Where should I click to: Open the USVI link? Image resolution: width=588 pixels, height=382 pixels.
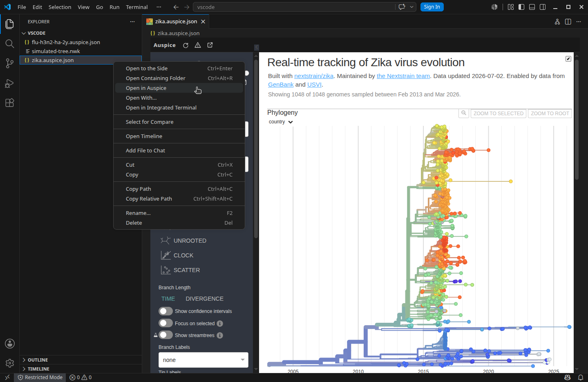click(x=314, y=85)
